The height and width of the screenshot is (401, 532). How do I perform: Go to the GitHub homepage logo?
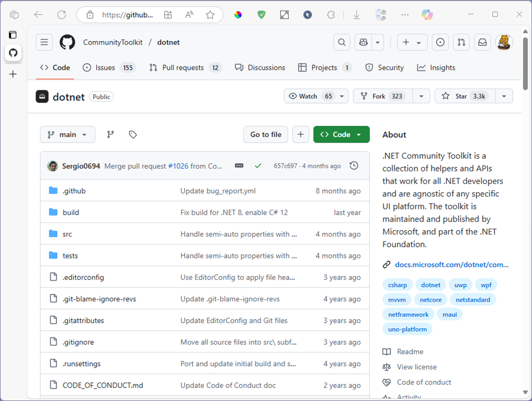[67, 42]
